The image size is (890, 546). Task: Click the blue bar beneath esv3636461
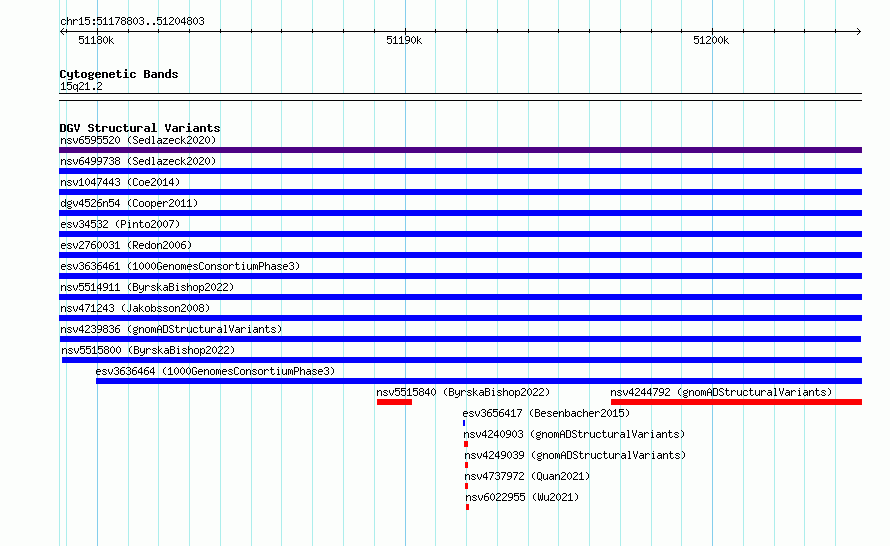coord(460,276)
